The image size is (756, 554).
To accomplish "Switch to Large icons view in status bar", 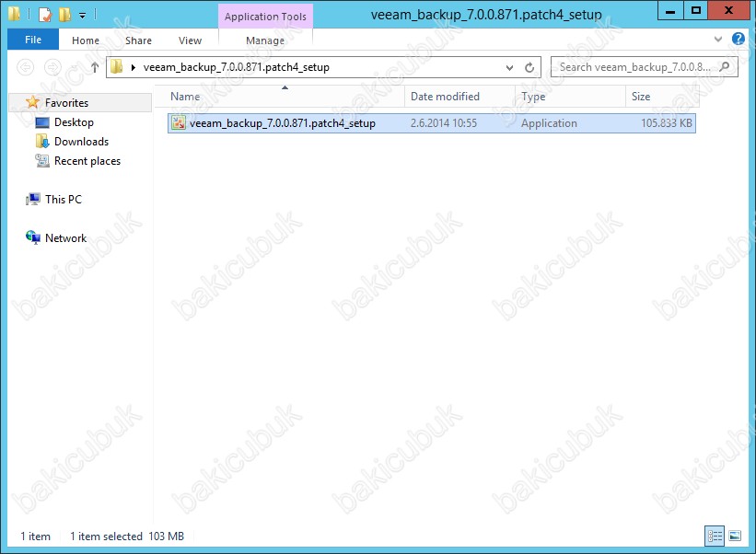I will pyautogui.click(x=735, y=536).
